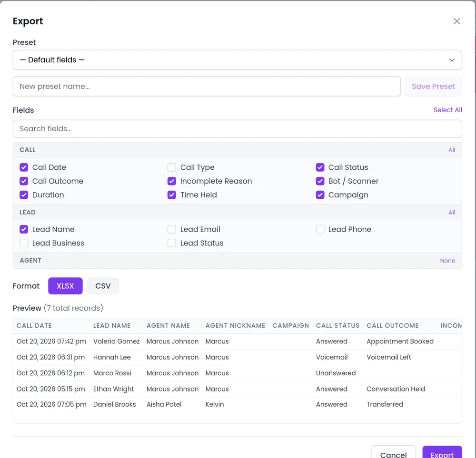The width and height of the screenshot is (476, 458).
Task: Enable the Call Type checkbox
Action: pos(172,167)
